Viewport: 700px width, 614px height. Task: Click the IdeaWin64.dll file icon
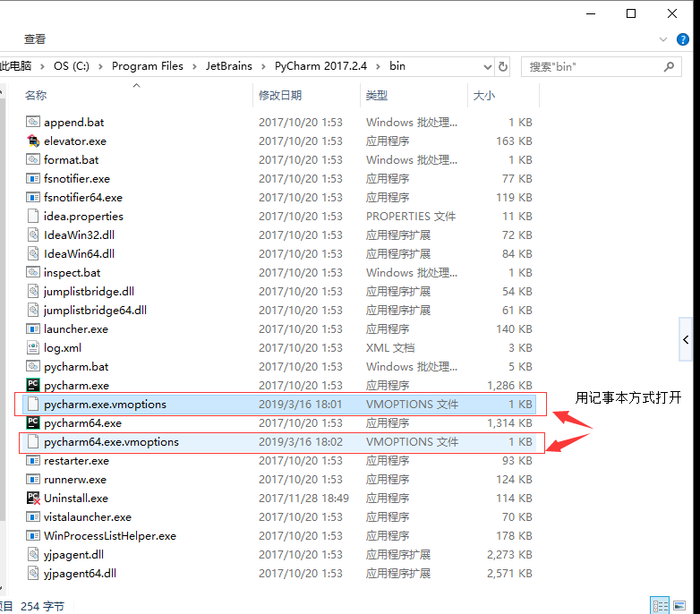pos(33,253)
